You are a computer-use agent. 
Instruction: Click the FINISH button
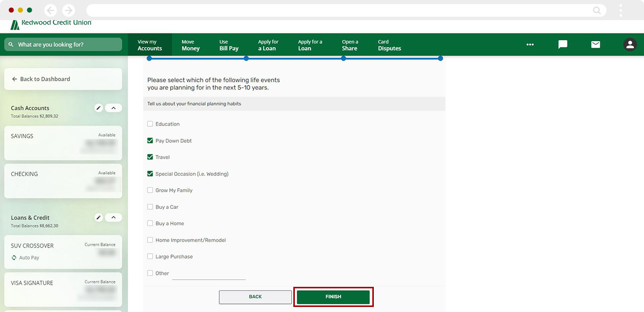pos(333,297)
